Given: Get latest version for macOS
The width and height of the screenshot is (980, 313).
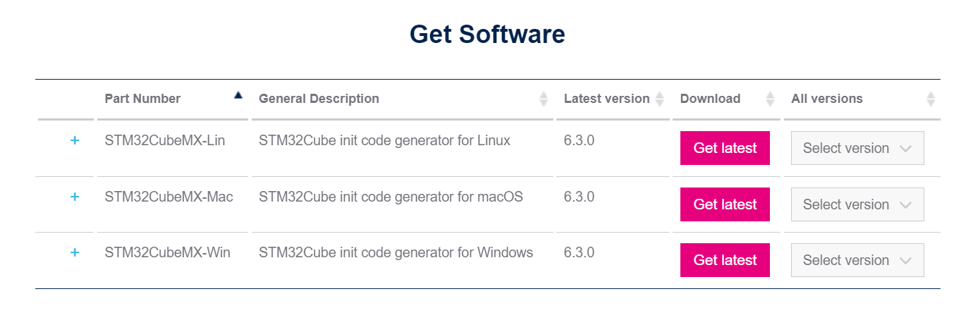Looking at the screenshot, I should point(725,204).
